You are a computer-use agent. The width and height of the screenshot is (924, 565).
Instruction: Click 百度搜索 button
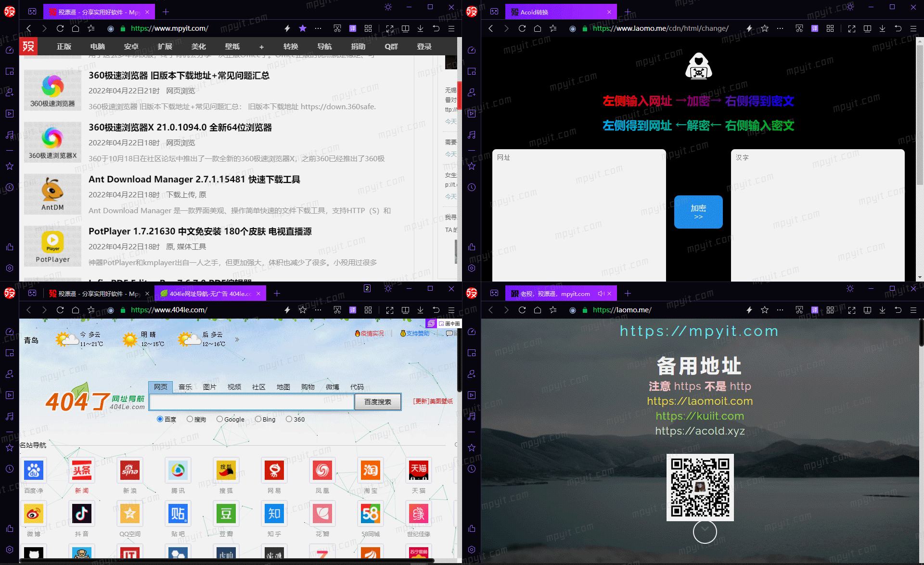pos(378,402)
